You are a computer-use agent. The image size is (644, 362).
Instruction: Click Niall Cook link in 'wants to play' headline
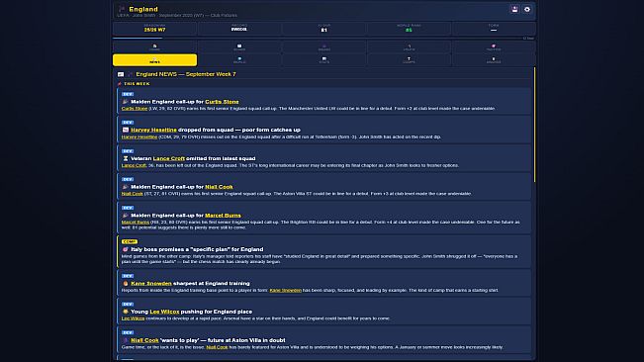[x=144, y=340]
